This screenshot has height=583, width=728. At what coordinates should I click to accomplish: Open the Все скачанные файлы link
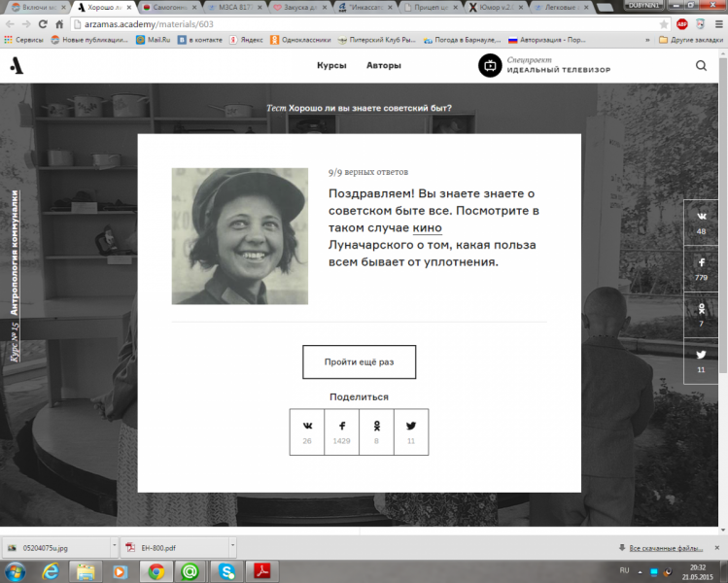[x=666, y=548]
